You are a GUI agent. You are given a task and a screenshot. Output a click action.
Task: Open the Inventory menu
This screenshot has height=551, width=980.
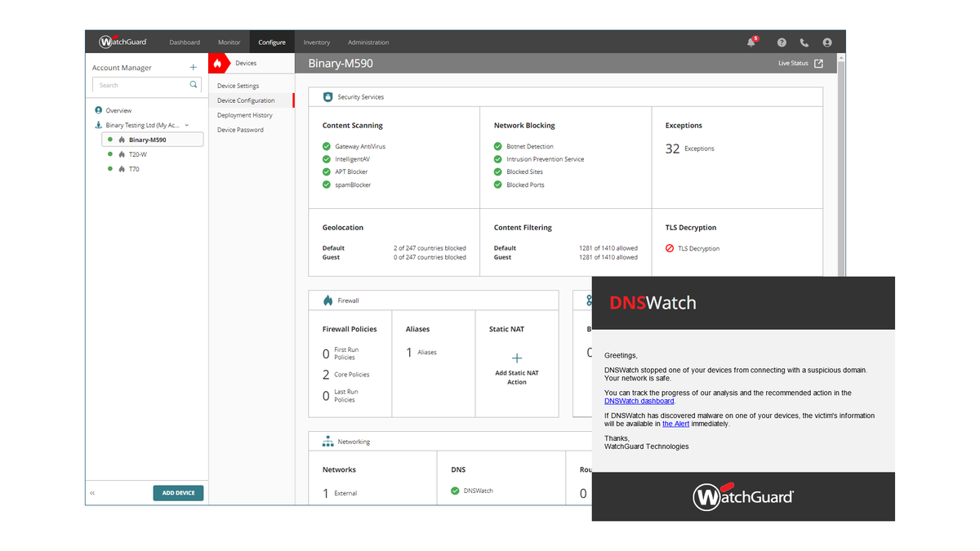[317, 42]
